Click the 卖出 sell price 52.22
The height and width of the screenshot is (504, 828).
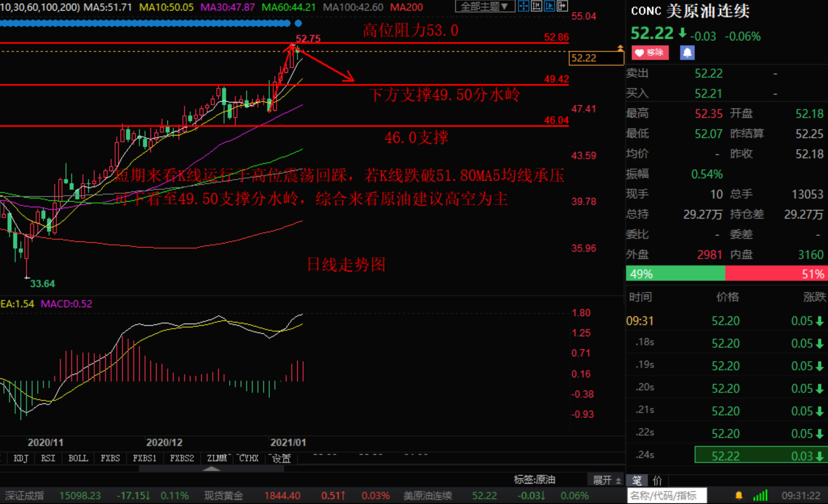click(709, 74)
